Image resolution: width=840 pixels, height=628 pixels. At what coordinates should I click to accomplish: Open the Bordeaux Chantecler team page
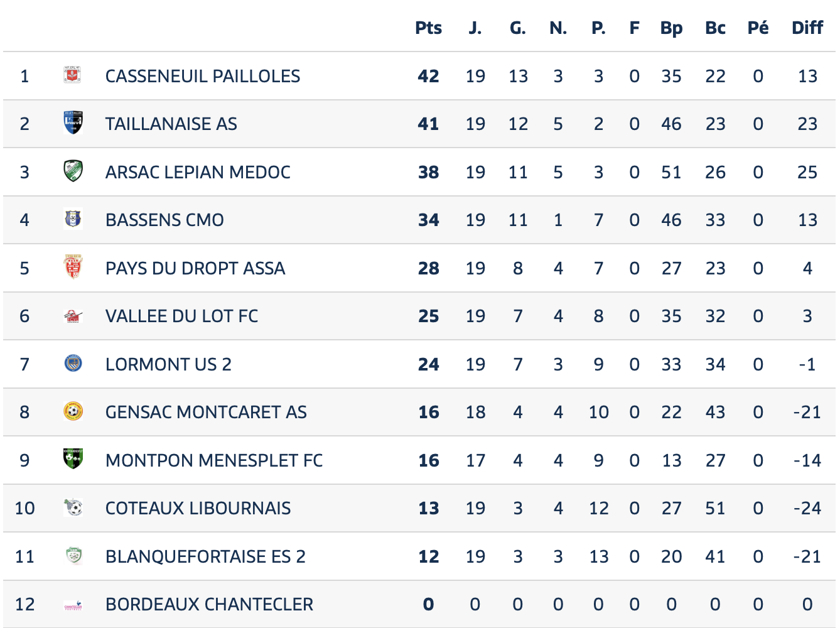coord(209,604)
